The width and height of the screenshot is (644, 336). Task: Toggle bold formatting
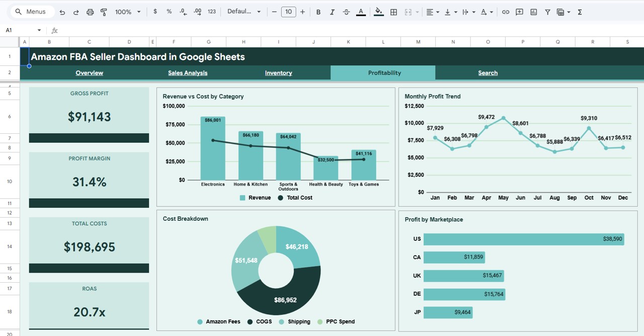point(318,12)
